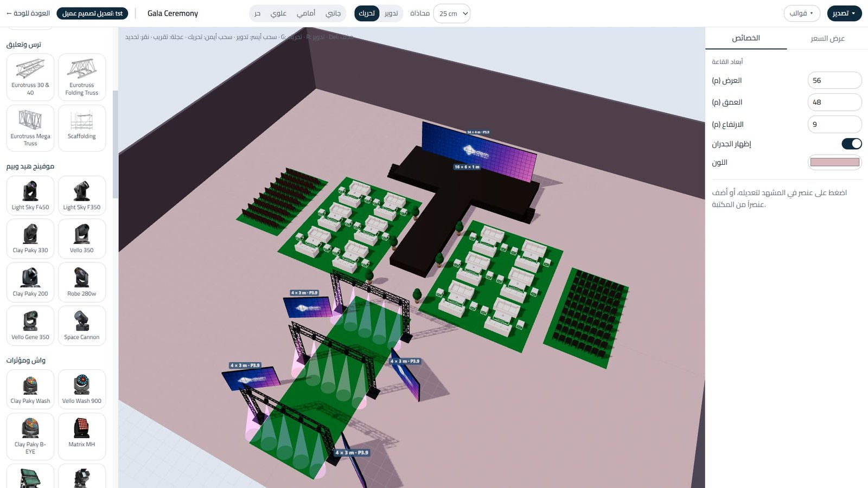Add Clay Paky B-EYE light
Viewport: 868px width, 488px height.
30,436
